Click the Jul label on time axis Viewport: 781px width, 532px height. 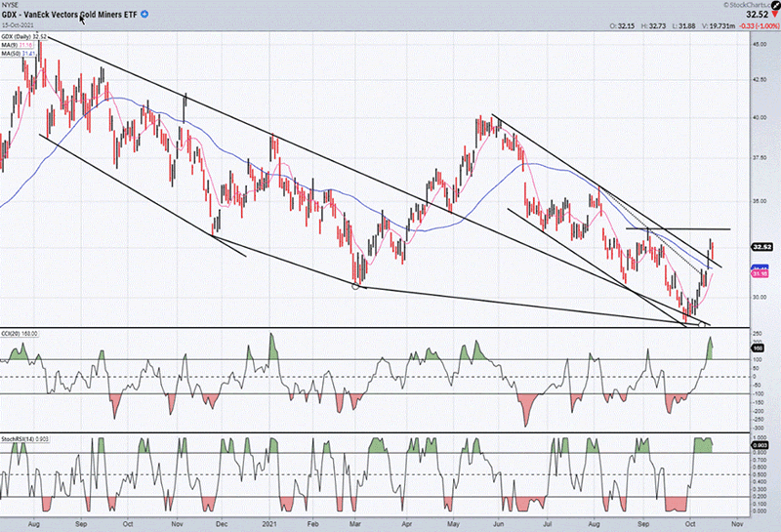coord(547,524)
